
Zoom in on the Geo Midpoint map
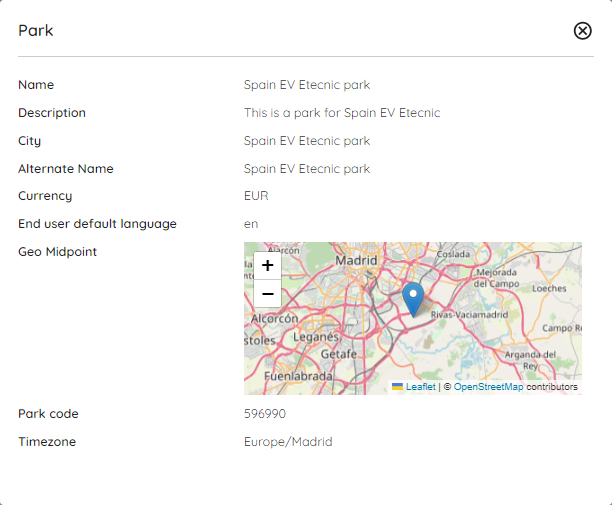267,265
